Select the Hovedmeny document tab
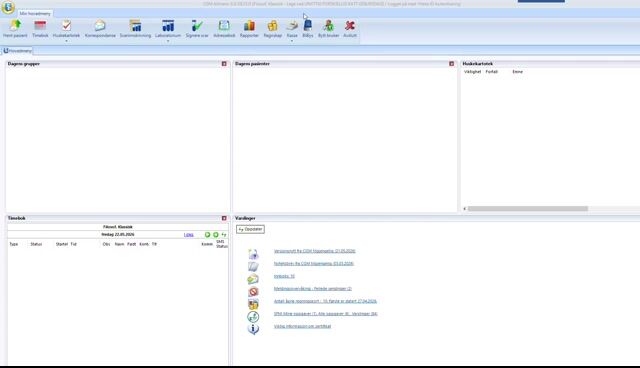Image resolution: width=640 pixels, height=368 pixels. click(x=18, y=51)
